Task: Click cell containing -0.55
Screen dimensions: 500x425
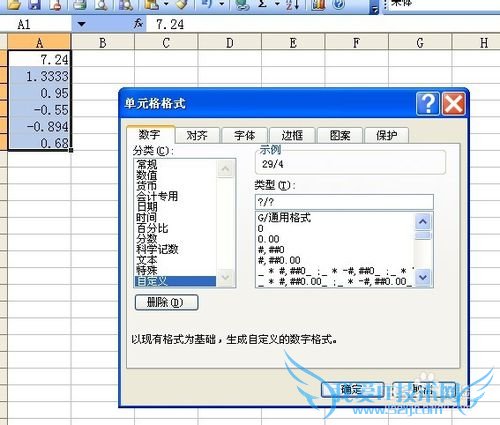Action: tap(39, 109)
